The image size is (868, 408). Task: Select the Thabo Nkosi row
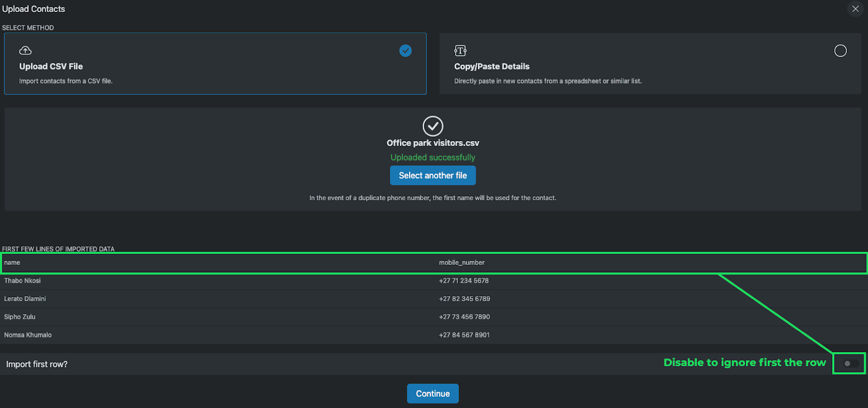(217, 280)
